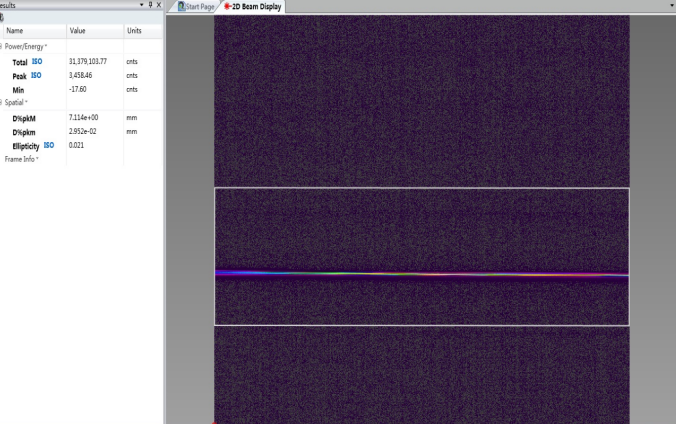
Task: Select the D%pkM result row name
Action: tap(24, 119)
